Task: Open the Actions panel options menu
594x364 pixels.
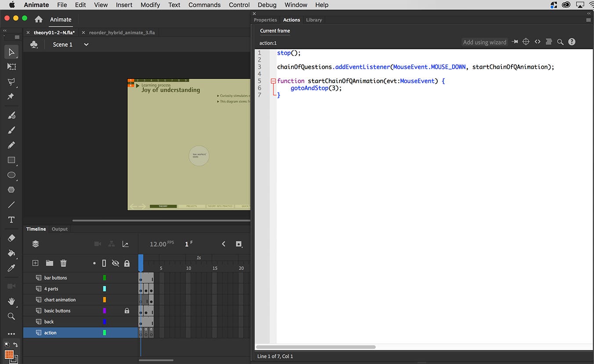Action: 588,20
